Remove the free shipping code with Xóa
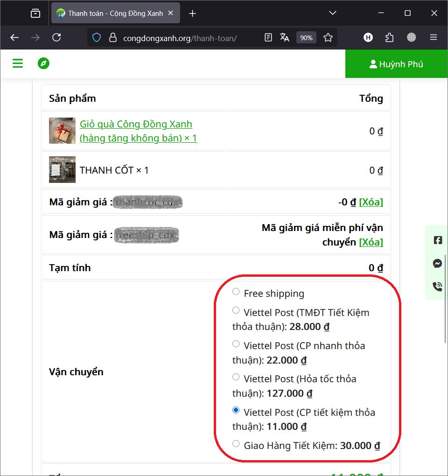Viewport: 448px width, 476px height. (371, 242)
